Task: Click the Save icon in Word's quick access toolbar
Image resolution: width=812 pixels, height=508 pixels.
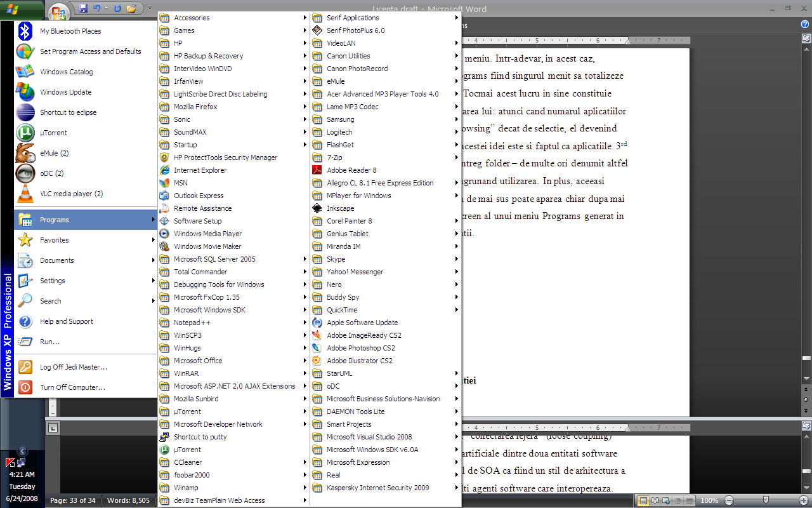Action: (84, 9)
